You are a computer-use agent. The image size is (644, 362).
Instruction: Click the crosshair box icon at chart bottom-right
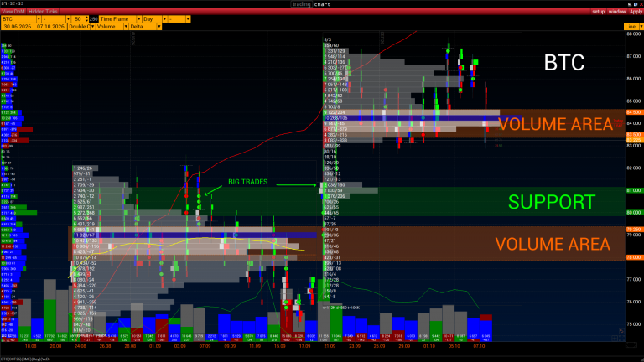(x=615, y=339)
